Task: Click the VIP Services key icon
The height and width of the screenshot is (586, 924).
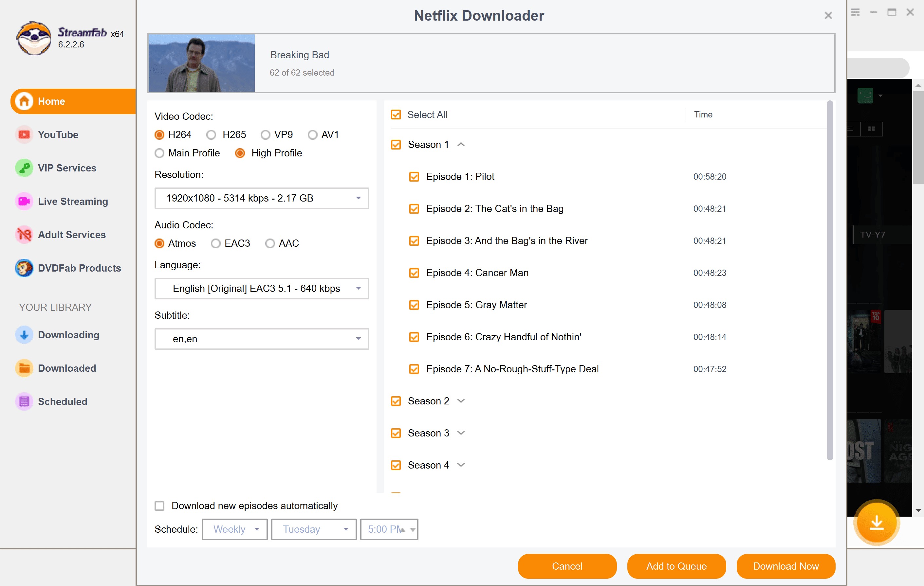Action: 24,168
